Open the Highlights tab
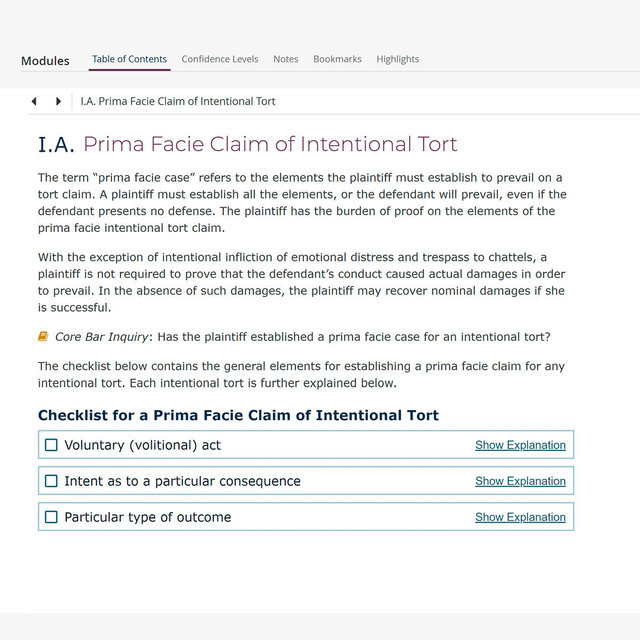 (x=398, y=60)
